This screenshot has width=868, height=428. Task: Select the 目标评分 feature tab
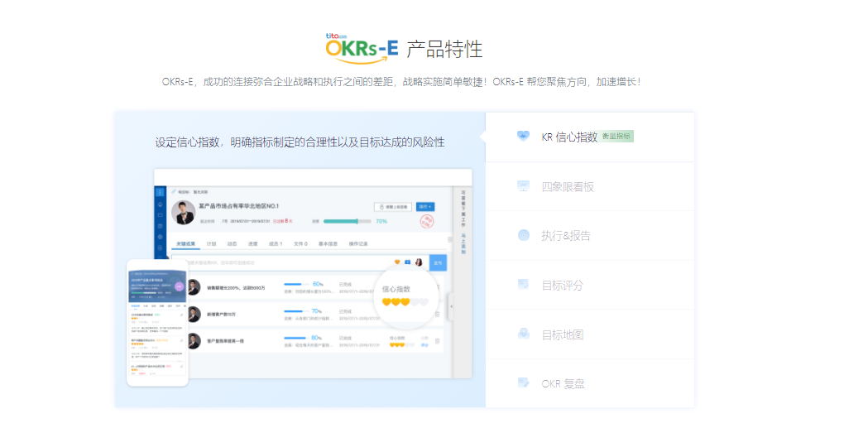[x=589, y=285]
